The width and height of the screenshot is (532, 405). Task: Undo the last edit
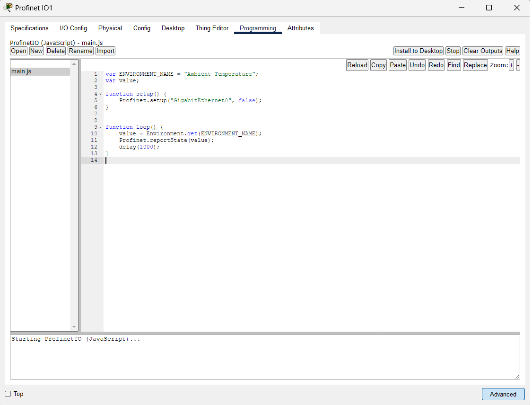417,65
